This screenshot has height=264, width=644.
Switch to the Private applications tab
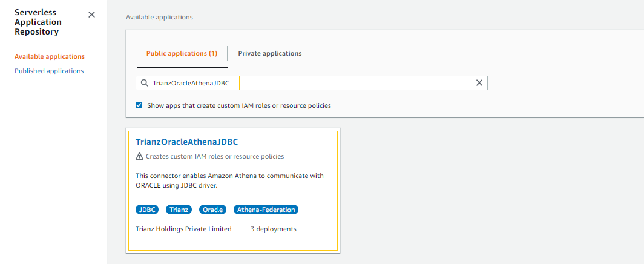[x=269, y=53]
